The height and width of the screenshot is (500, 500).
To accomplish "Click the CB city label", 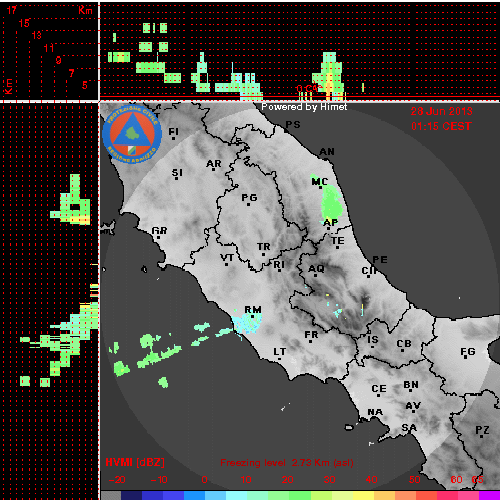I will [404, 344].
